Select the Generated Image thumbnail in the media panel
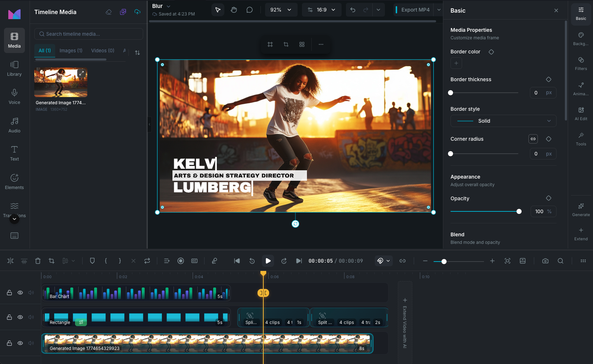The image size is (593, 364). point(60,82)
